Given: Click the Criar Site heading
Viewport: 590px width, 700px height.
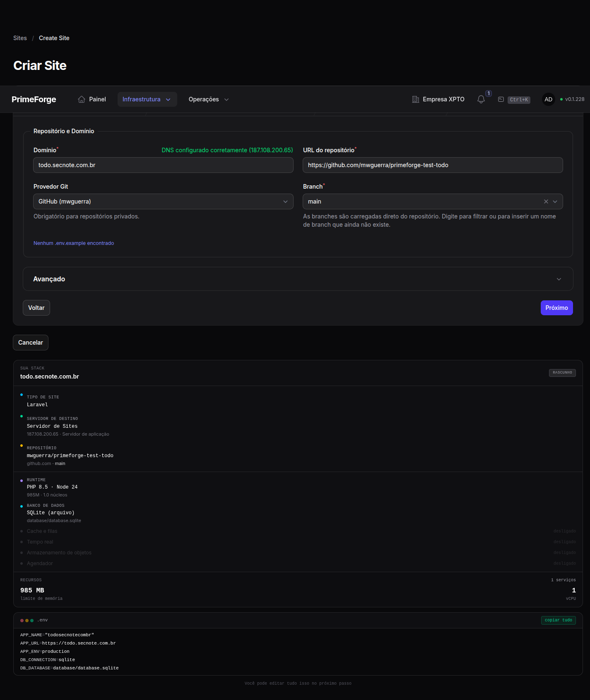Looking at the screenshot, I should click(40, 65).
